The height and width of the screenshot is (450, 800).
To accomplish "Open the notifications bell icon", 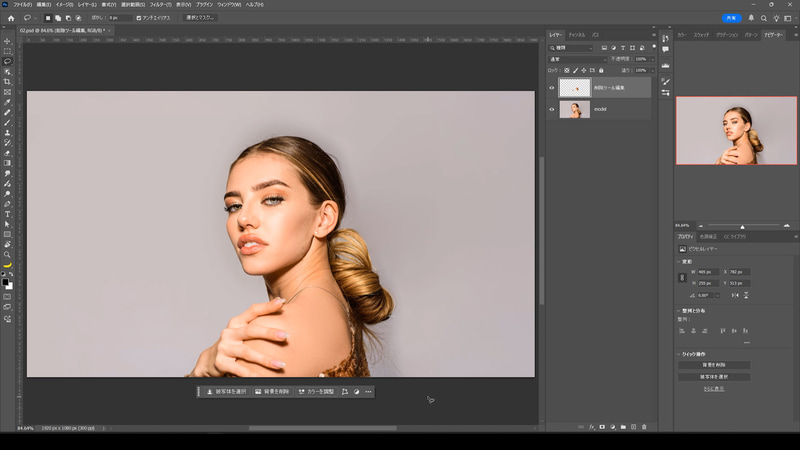I will point(751,18).
